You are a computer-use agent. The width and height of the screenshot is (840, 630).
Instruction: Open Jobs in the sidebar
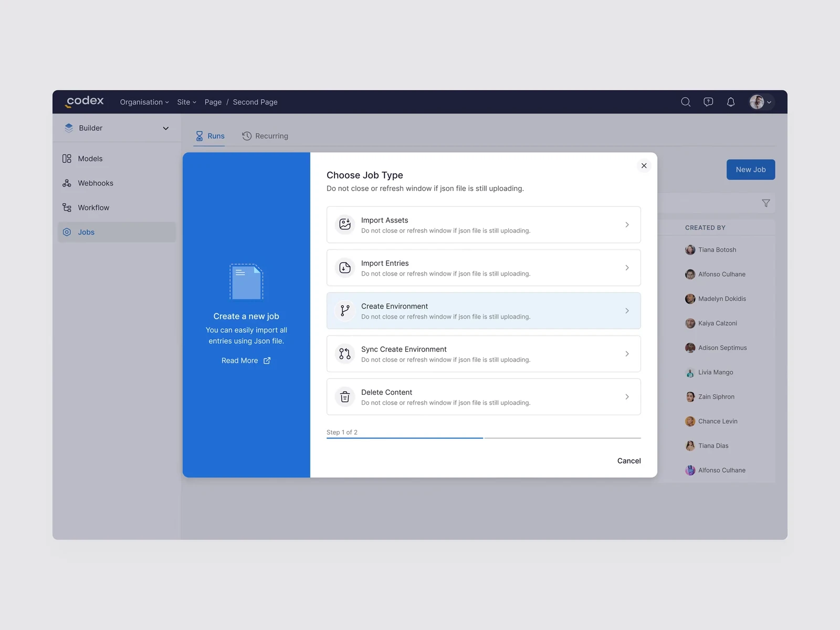[117, 232]
